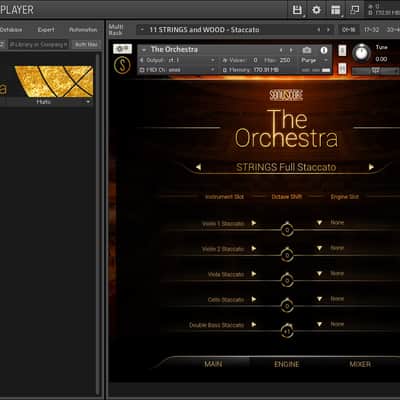The width and height of the screenshot is (400, 400).
Task: Load previous multi preset arrow
Action: (319, 30)
